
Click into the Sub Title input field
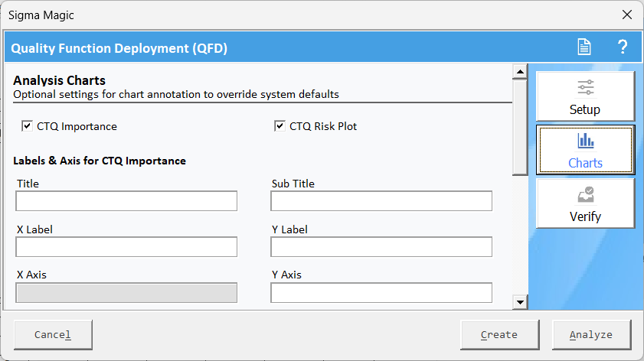(381, 201)
